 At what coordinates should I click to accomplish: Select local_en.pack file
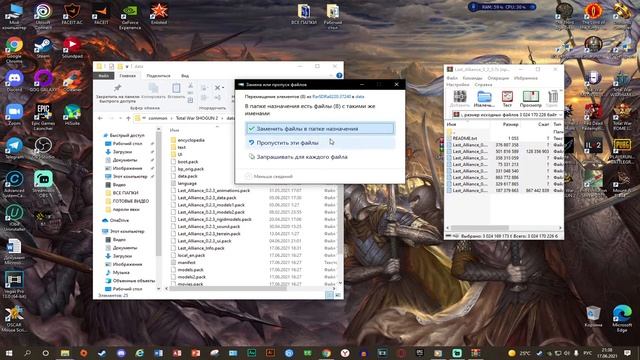click(x=191, y=255)
